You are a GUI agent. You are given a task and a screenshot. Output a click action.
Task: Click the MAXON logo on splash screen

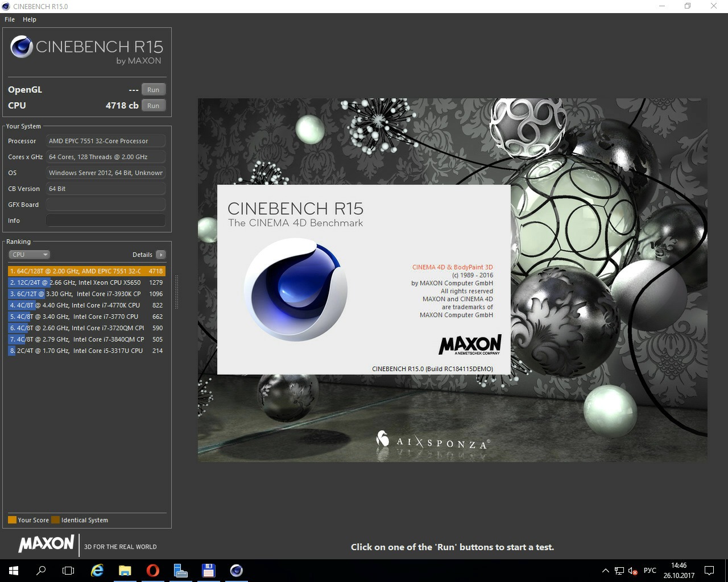[x=470, y=344]
